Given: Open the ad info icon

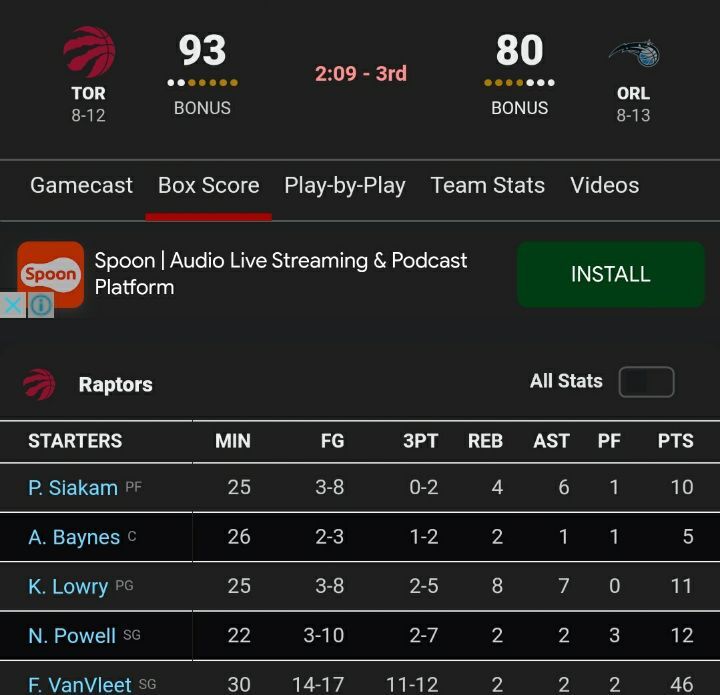Looking at the screenshot, I should [x=40, y=305].
